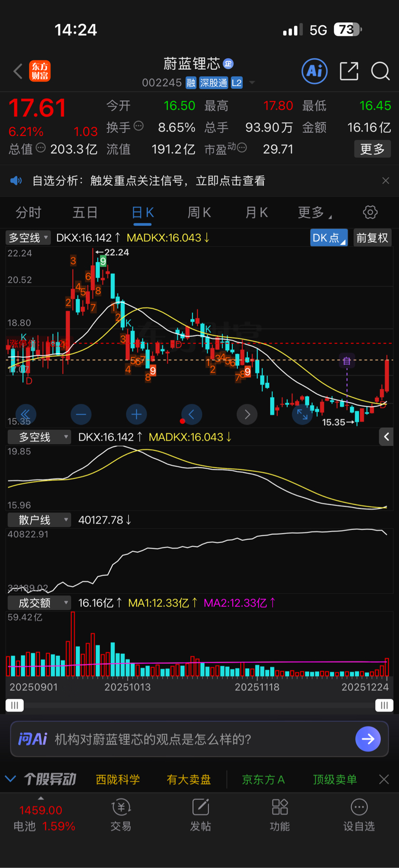Tap the 问Ai question input field

click(199, 739)
